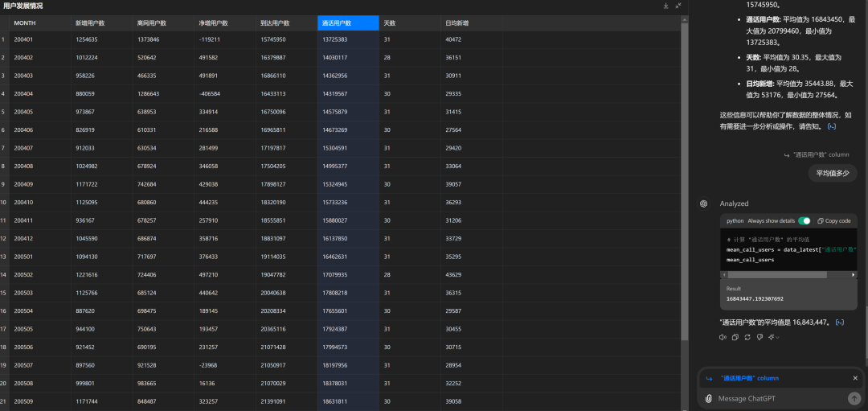Copy the response with the copy icon
The width and height of the screenshot is (868, 411).
[735, 337]
